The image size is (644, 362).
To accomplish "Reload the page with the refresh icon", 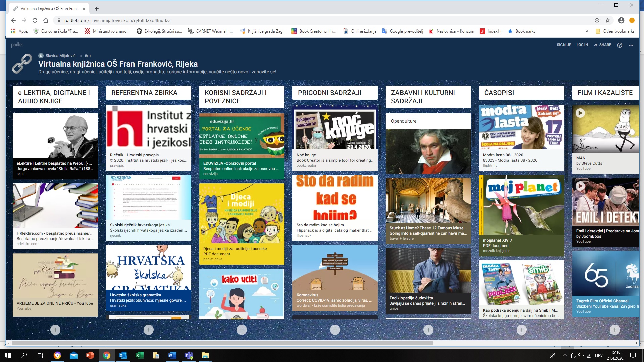I will click(x=35, y=20).
